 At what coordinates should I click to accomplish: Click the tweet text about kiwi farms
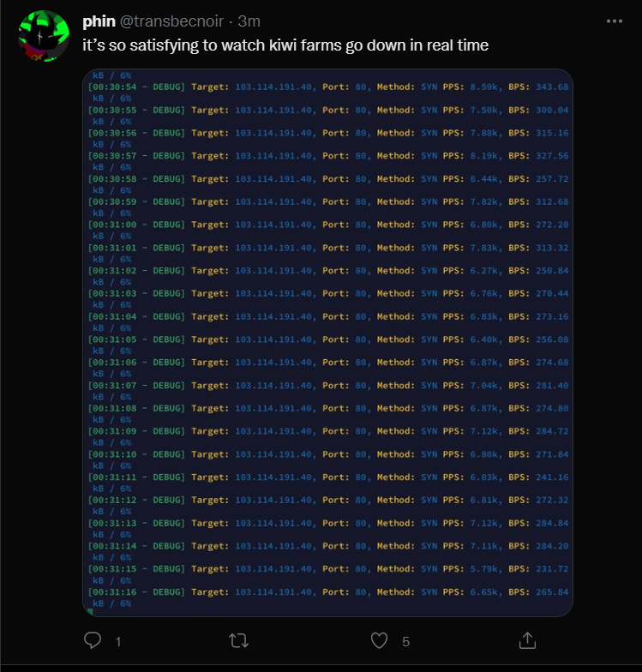[285, 45]
